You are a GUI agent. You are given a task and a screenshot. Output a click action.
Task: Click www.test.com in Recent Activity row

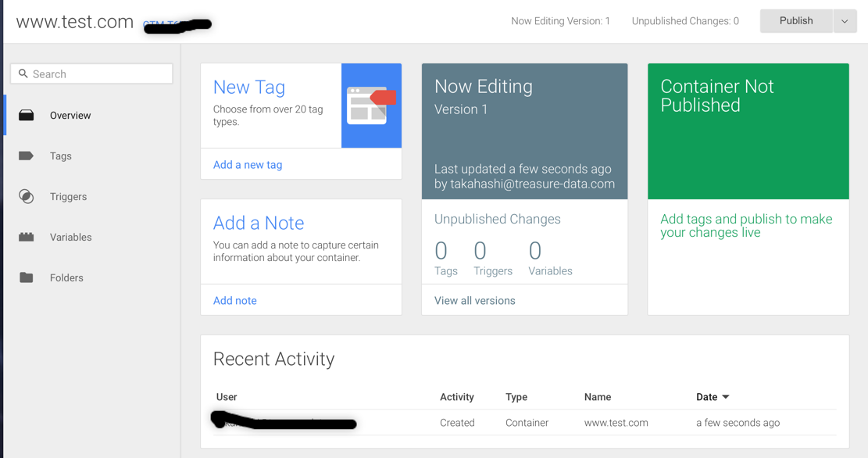[x=616, y=423]
